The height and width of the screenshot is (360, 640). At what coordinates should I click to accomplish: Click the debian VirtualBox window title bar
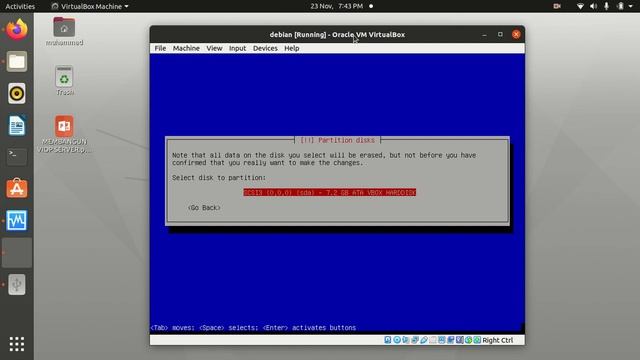(x=337, y=34)
